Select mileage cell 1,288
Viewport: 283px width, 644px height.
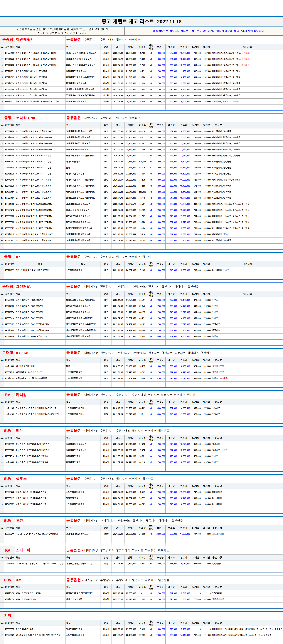(x=142, y=53)
